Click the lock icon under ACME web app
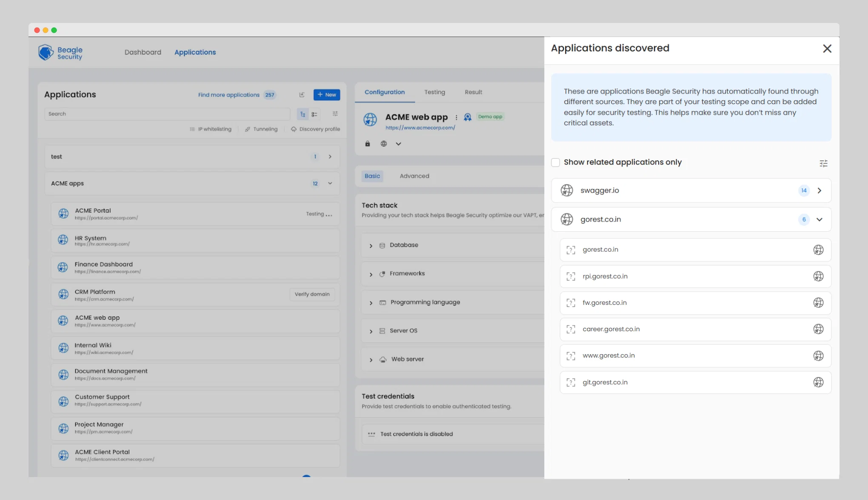 [368, 144]
